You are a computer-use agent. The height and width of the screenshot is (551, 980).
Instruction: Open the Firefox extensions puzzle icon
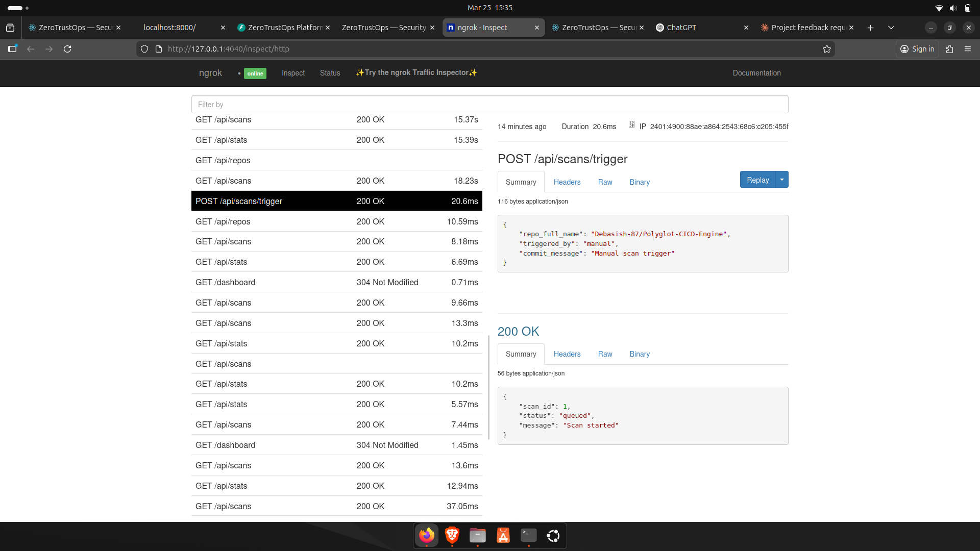tap(949, 49)
